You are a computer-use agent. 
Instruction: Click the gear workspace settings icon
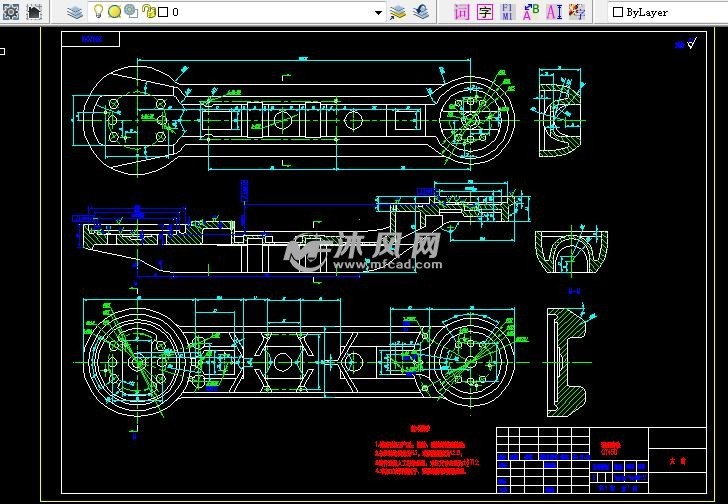(x=11, y=12)
